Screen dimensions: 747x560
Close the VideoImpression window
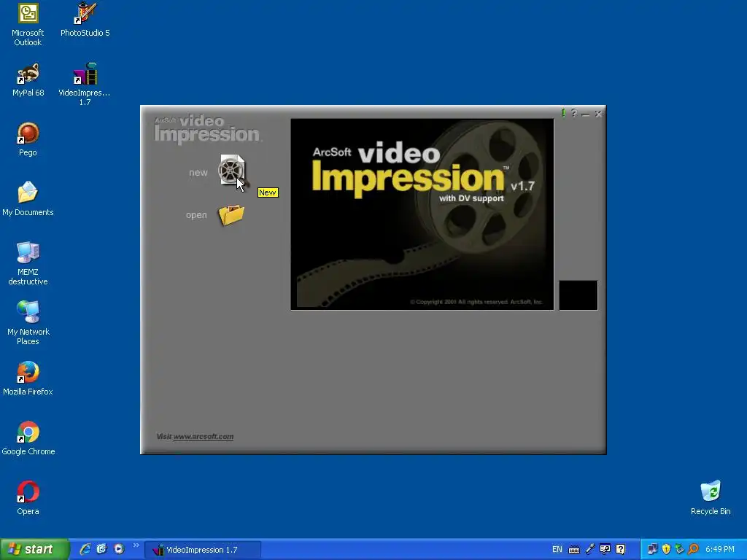point(598,114)
